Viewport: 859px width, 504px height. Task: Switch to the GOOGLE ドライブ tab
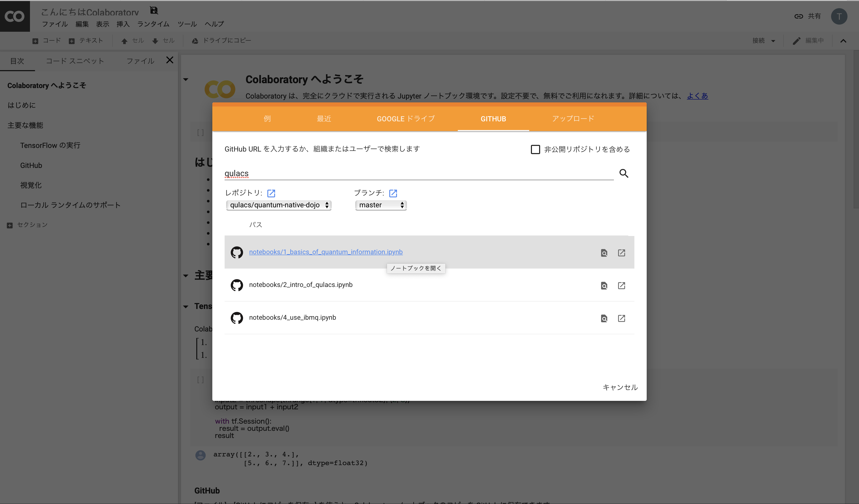[406, 119]
